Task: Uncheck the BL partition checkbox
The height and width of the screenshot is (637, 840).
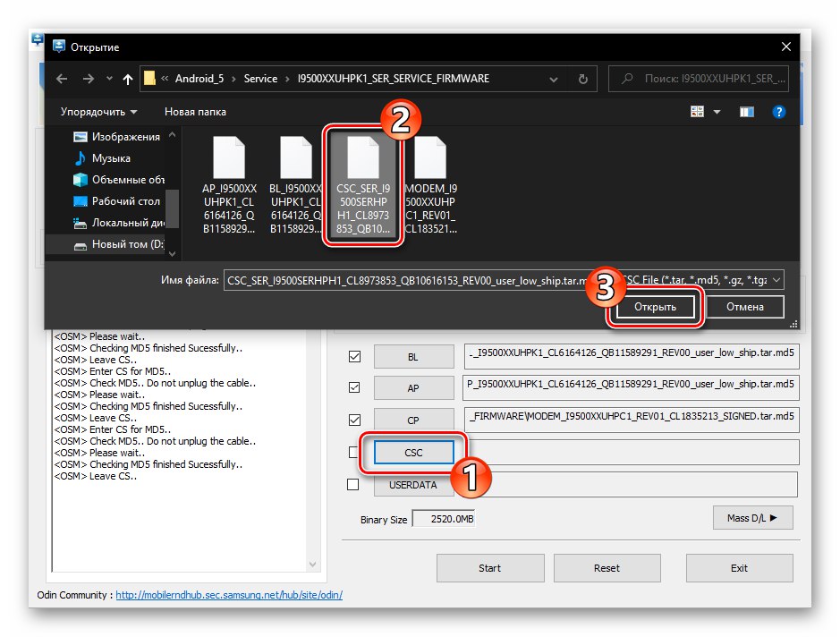Action: click(x=354, y=355)
